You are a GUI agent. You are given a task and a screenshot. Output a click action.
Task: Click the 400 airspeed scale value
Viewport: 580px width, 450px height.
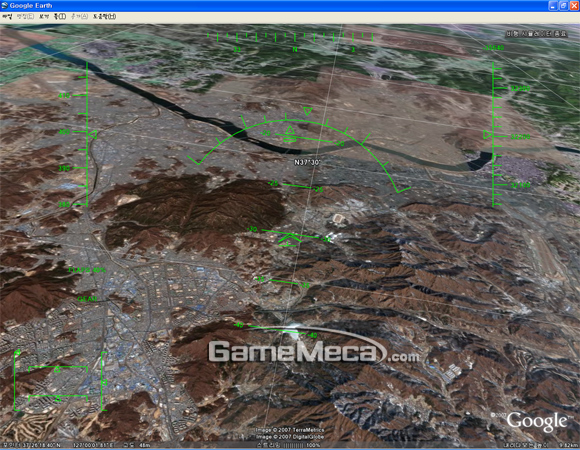pyautogui.click(x=64, y=132)
